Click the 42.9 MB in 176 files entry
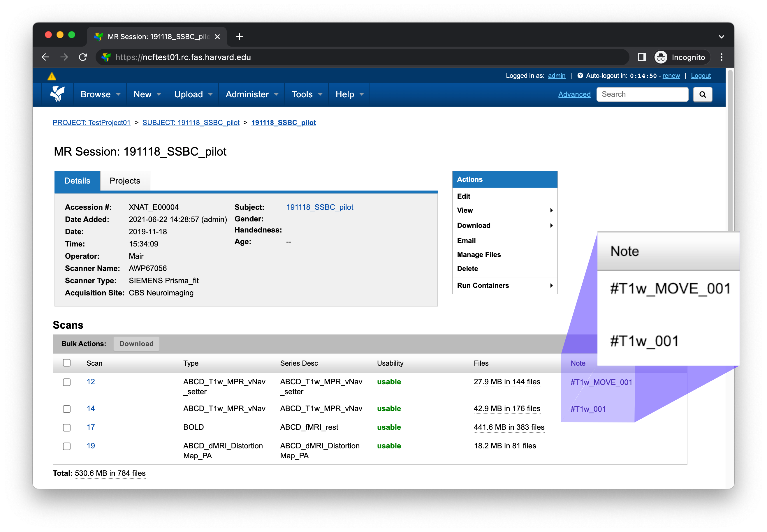The width and height of the screenshot is (767, 532). (507, 409)
